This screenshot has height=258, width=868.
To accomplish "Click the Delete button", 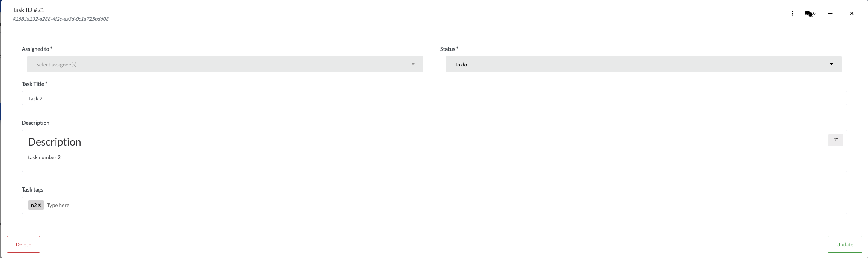I will click(x=23, y=244).
